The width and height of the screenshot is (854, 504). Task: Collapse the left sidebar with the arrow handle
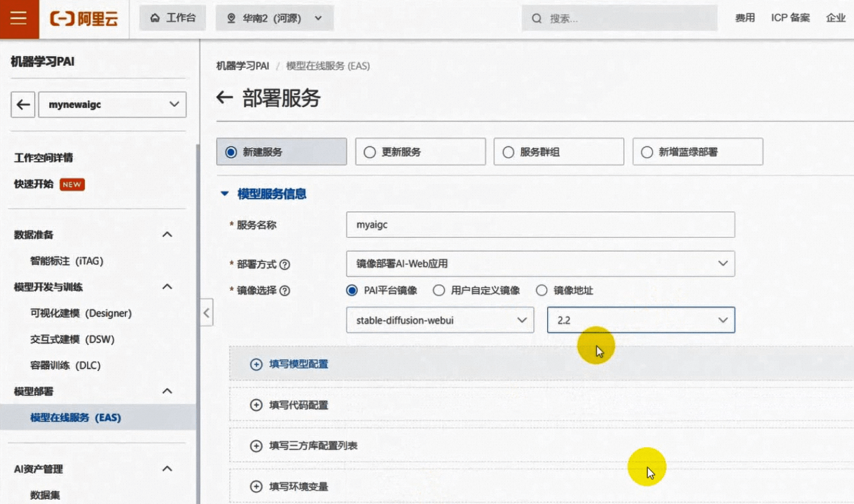pyautogui.click(x=206, y=313)
